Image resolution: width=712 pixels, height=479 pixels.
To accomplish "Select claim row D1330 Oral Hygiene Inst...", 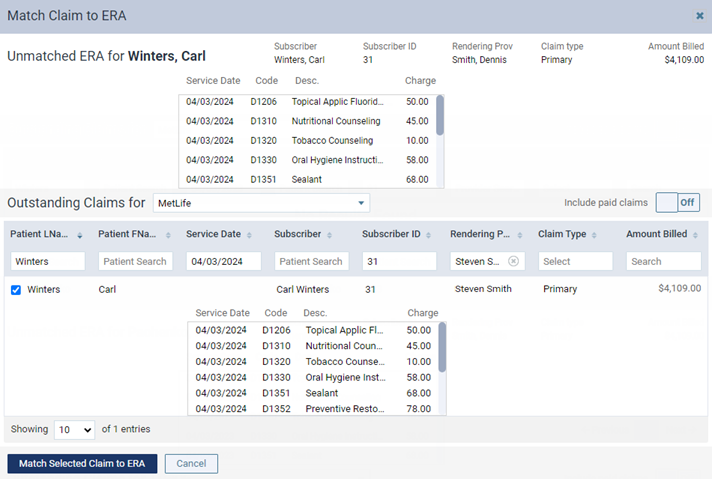I will point(313,377).
